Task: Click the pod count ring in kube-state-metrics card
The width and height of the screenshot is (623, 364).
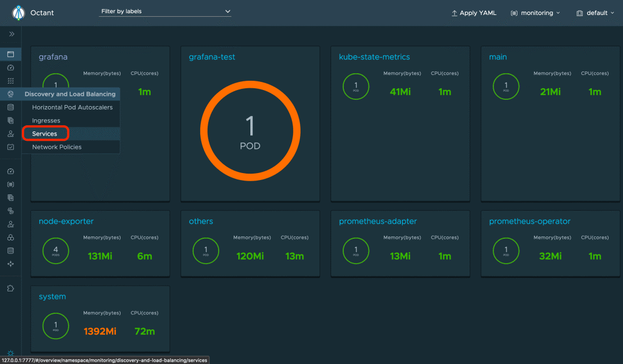Action: [x=356, y=87]
